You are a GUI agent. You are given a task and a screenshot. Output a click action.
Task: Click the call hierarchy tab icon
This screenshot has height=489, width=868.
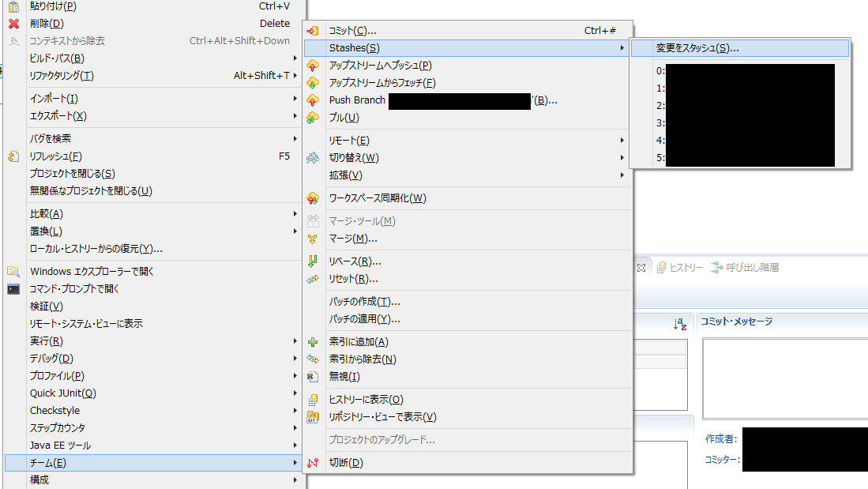(717, 268)
